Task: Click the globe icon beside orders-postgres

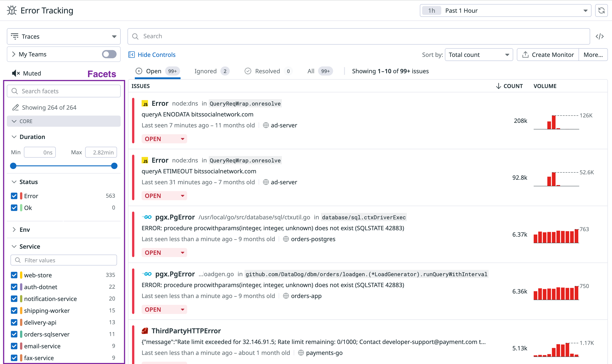Action: pyautogui.click(x=286, y=239)
